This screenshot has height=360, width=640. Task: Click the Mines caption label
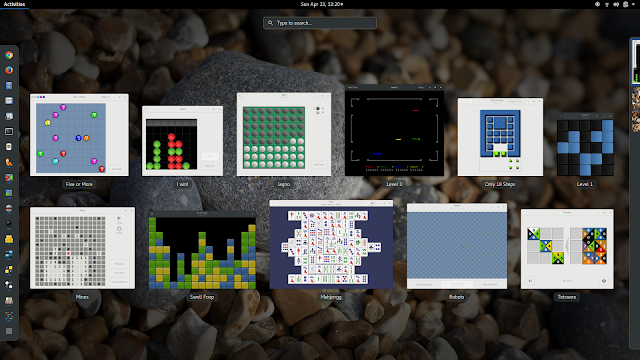82,297
